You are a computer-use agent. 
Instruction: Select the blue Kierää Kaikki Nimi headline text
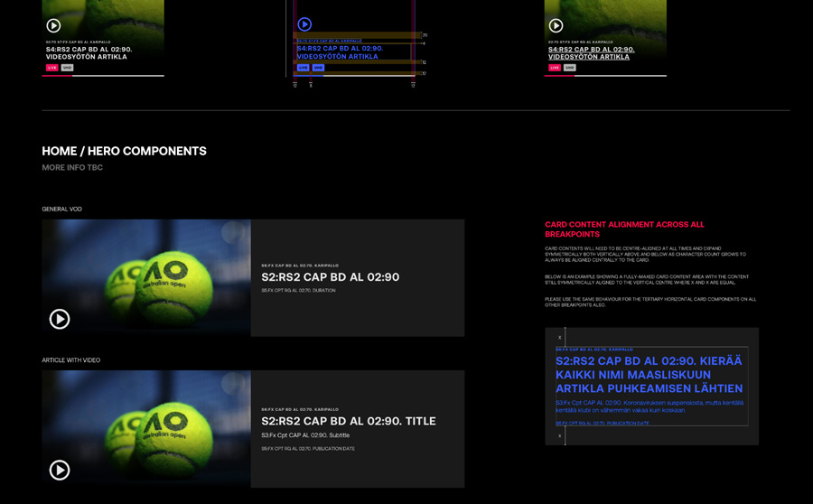[649, 374]
